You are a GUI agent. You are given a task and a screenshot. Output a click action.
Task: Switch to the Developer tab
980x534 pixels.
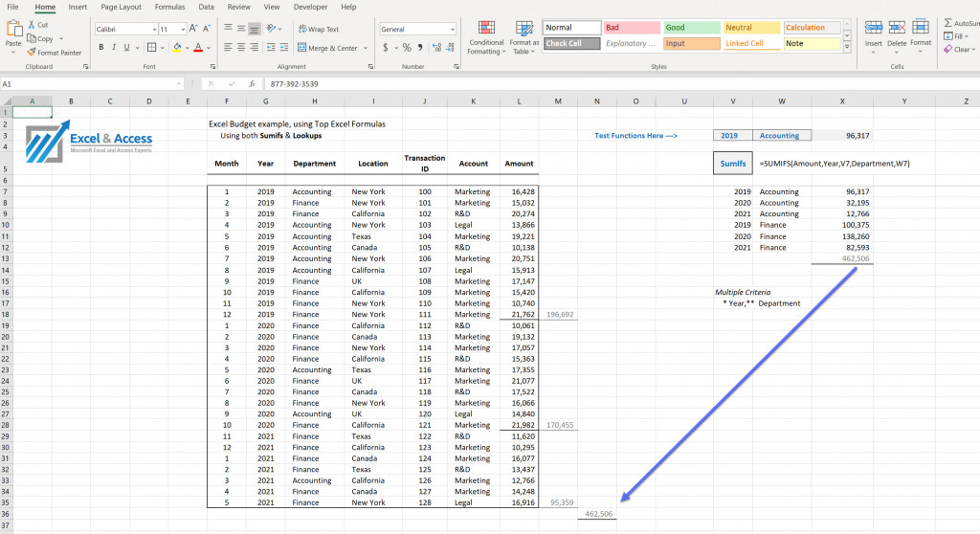[310, 7]
